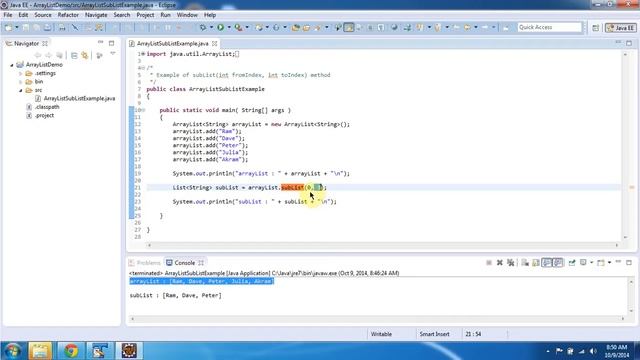Image resolution: width=640 pixels, height=360 pixels.
Task: Click the Windows Start orb
Action: point(13,351)
